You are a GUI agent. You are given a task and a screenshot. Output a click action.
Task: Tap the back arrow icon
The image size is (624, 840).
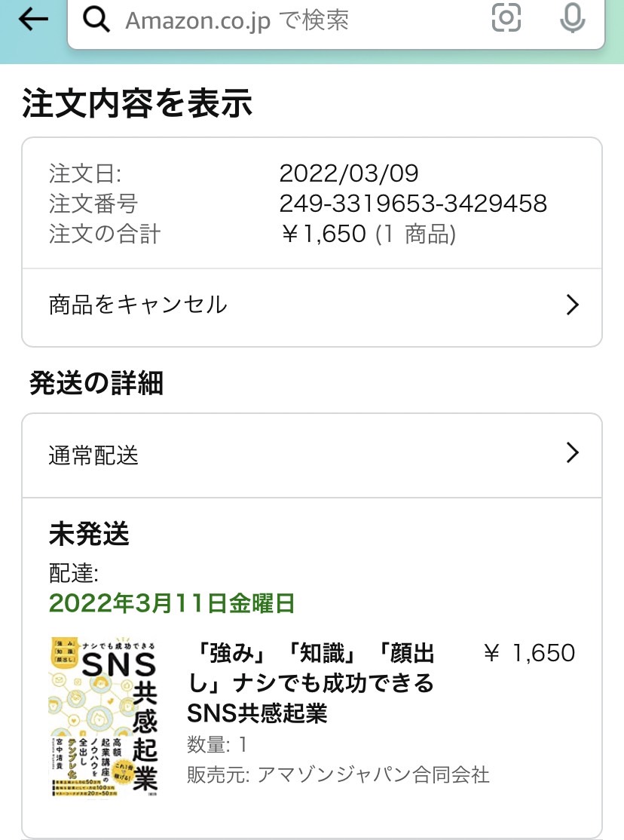coord(33,20)
